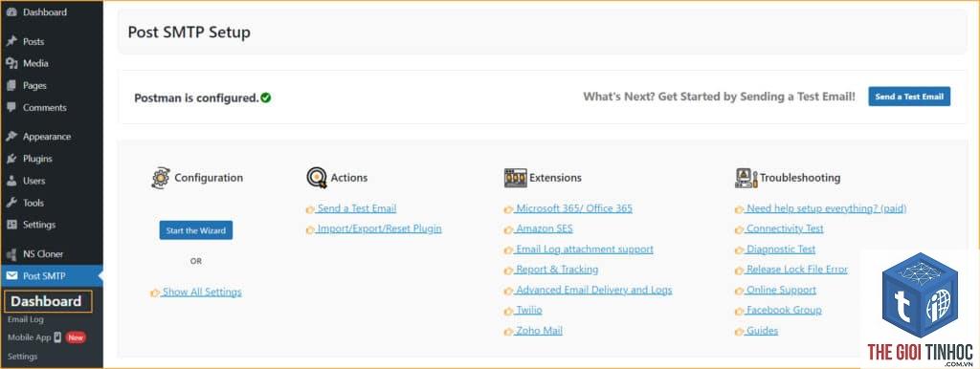
Task: Open the Report & Tracking link
Action: coord(556,270)
